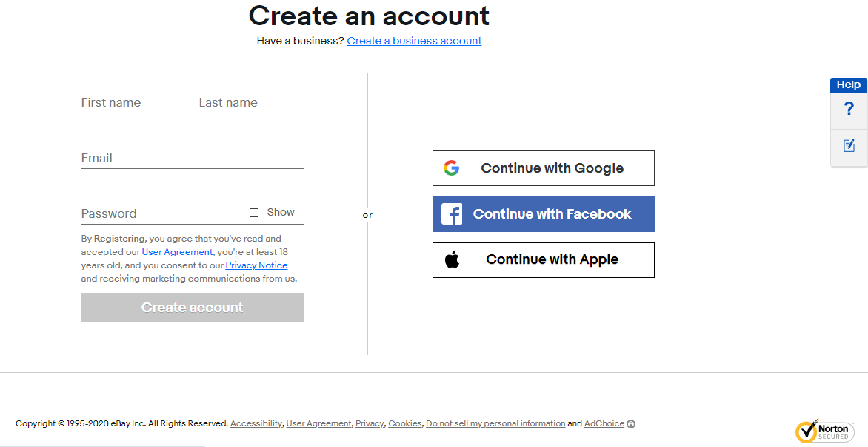Click the AdChoice info icon

click(x=631, y=424)
